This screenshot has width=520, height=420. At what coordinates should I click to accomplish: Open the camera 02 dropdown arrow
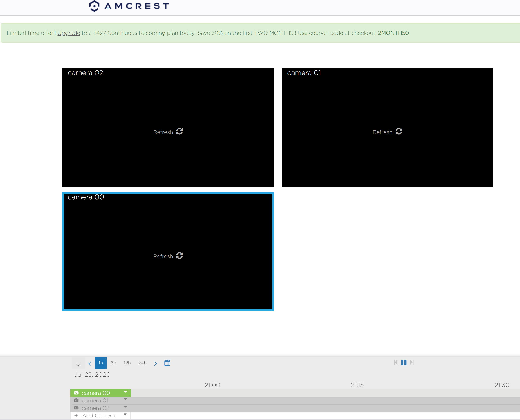pos(126,407)
